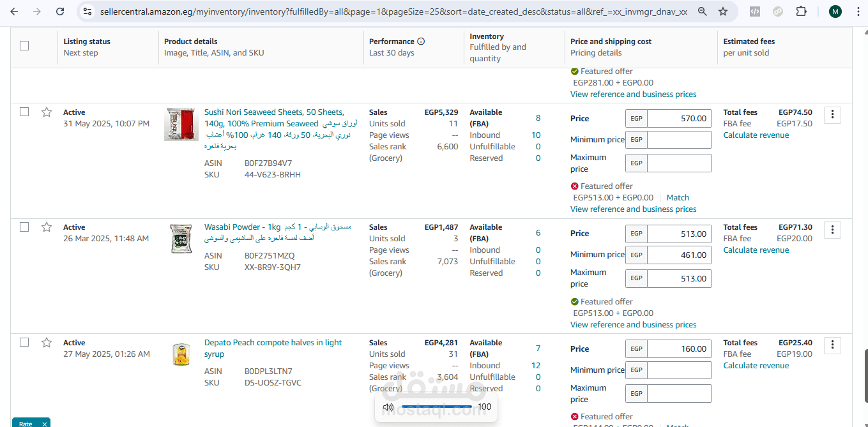The width and height of the screenshot is (868, 427).
Task: Click the Listing status column header
Action: pos(87,41)
